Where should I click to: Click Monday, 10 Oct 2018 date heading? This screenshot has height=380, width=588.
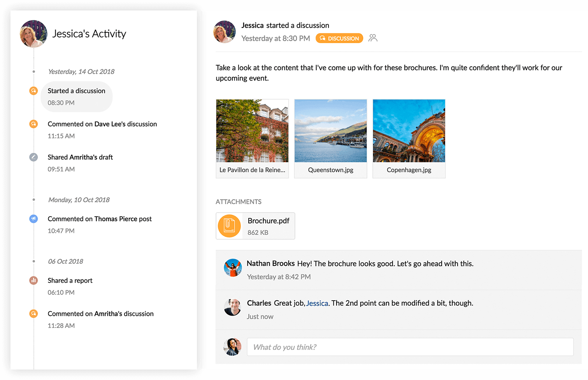(x=79, y=200)
